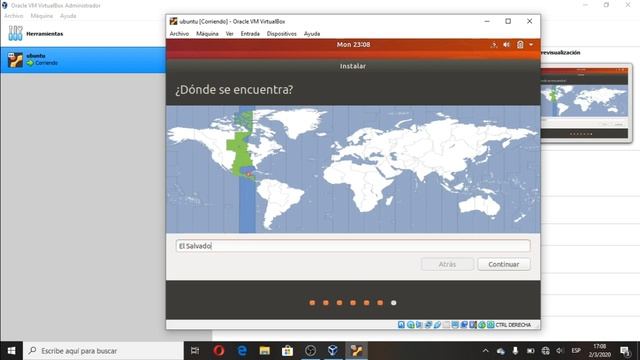Click Ubuntu top bar volume icon

click(507, 44)
